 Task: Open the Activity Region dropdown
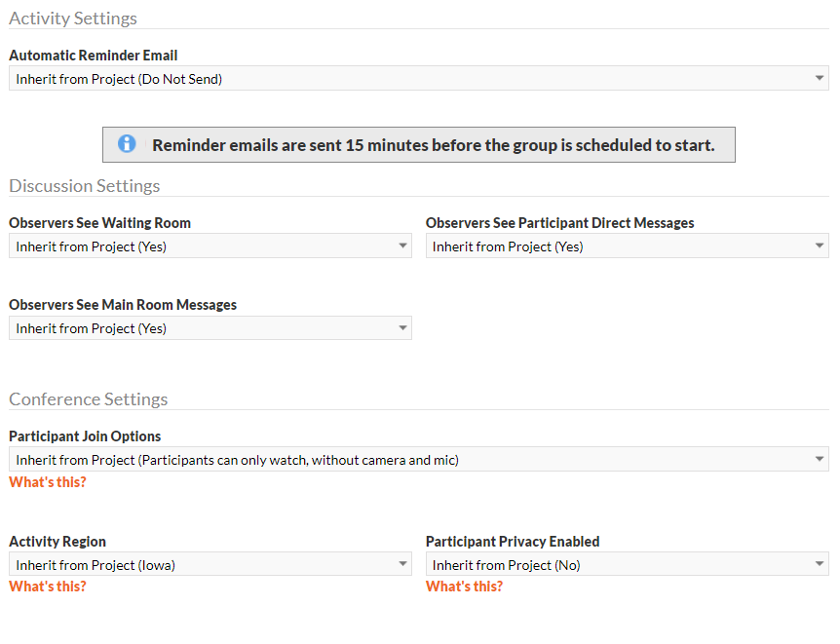coord(210,564)
